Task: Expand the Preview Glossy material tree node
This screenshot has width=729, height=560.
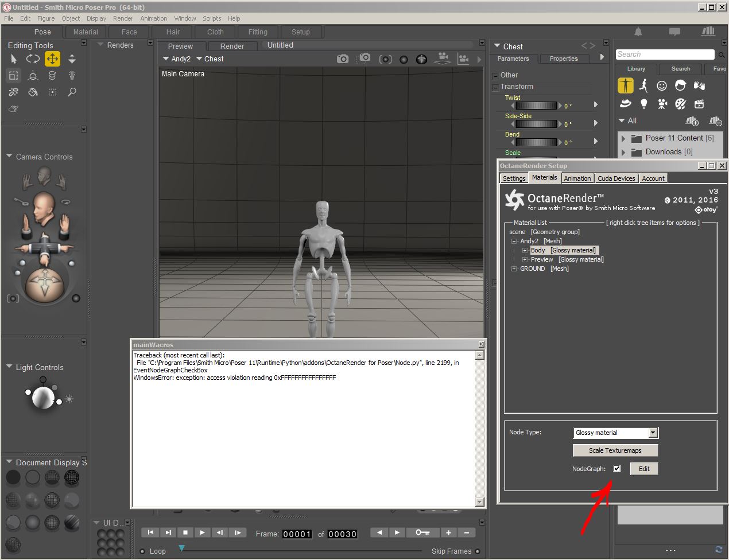Action: (525, 259)
